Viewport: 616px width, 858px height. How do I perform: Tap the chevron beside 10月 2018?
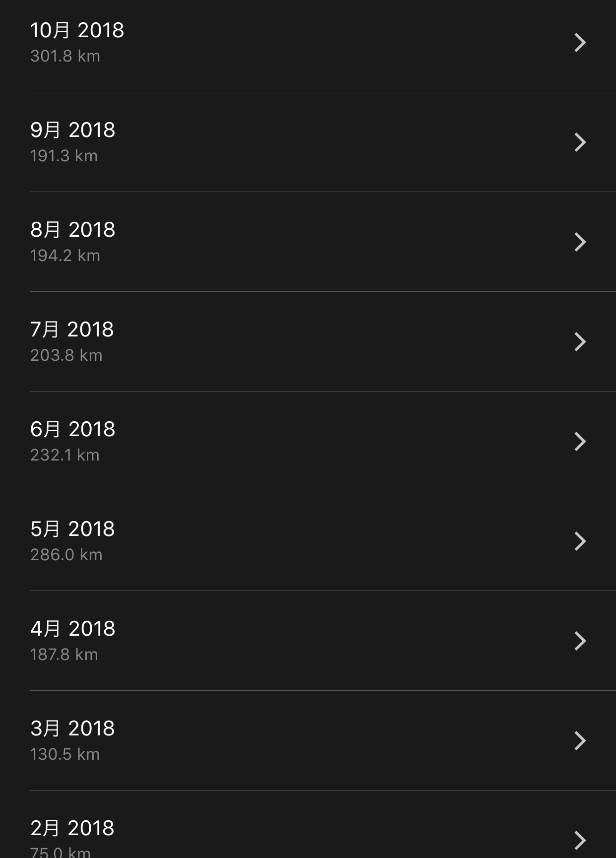pyautogui.click(x=580, y=43)
